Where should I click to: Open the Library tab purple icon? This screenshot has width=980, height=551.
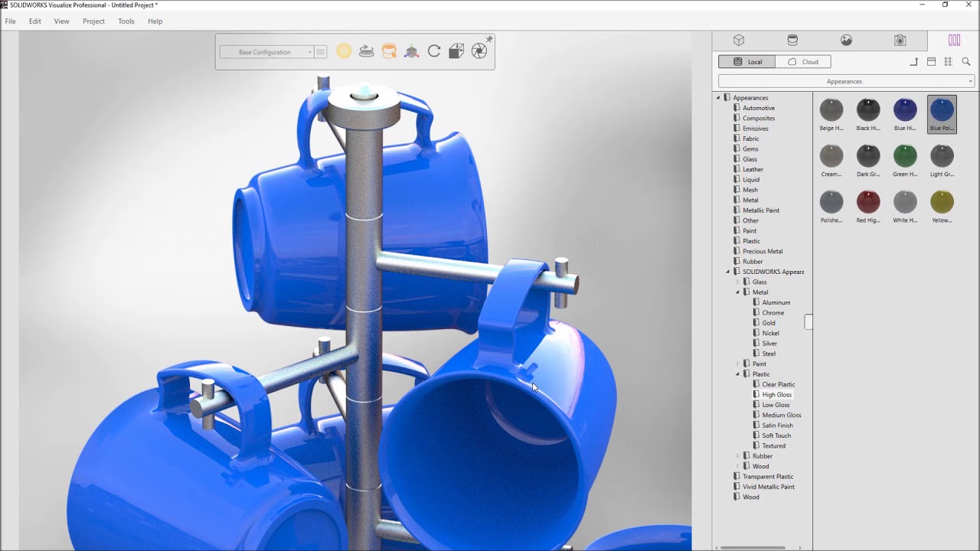point(954,41)
